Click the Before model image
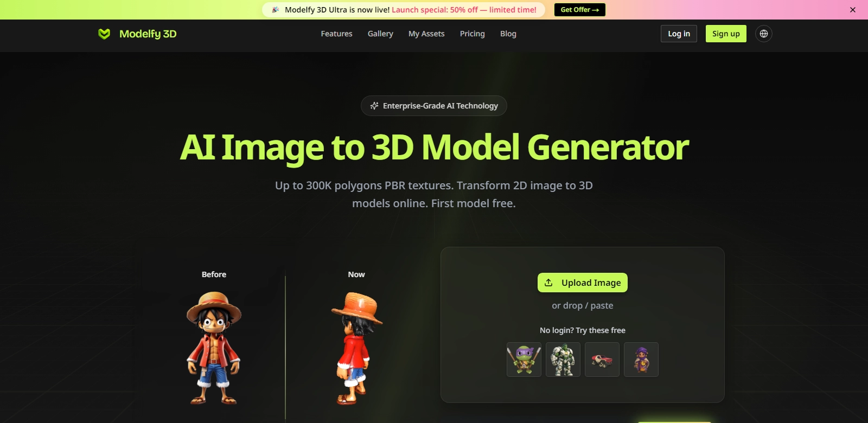Image resolution: width=868 pixels, height=423 pixels. [214, 348]
